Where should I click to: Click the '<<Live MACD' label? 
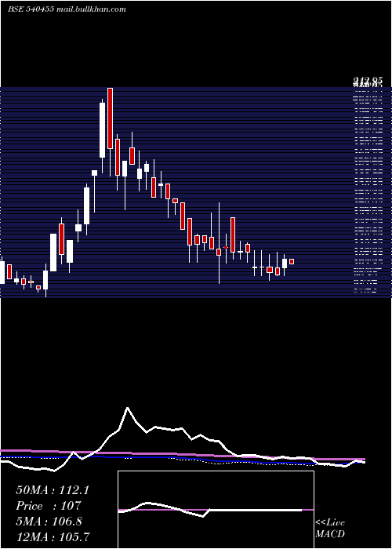[x=330, y=528]
